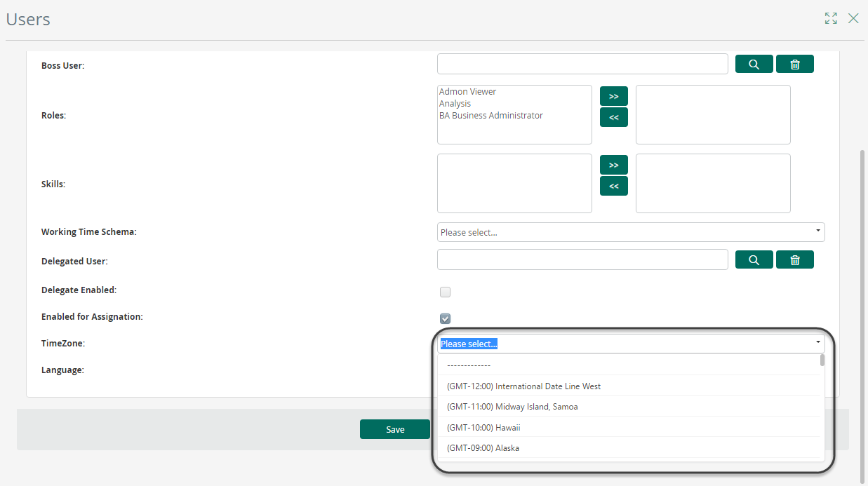
Task: Select (GMT-12:00) International Date Line West
Action: (523, 386)
